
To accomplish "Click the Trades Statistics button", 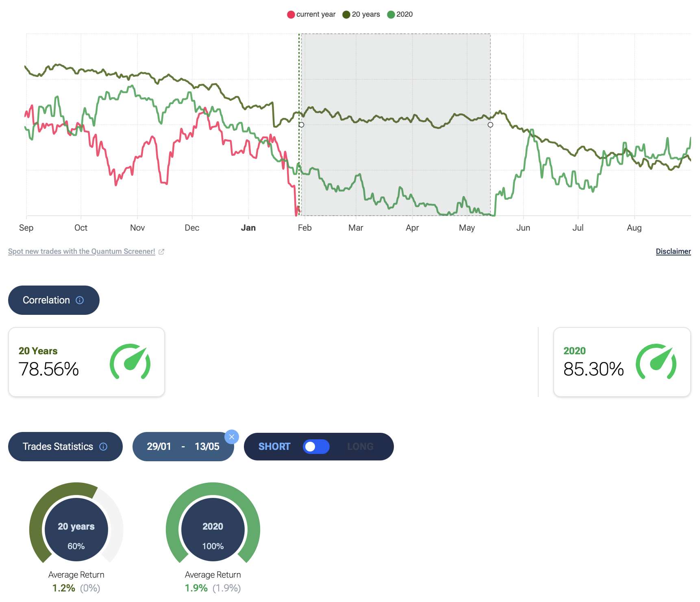I will (x=58, y=447).
